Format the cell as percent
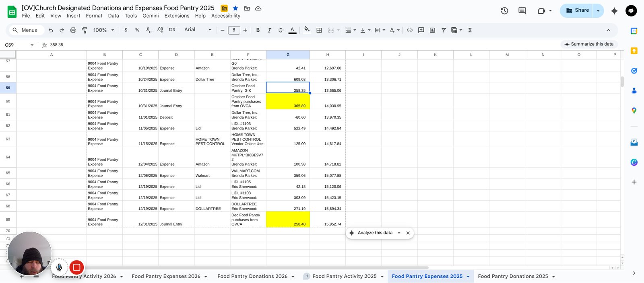 (x=137, y=30)
